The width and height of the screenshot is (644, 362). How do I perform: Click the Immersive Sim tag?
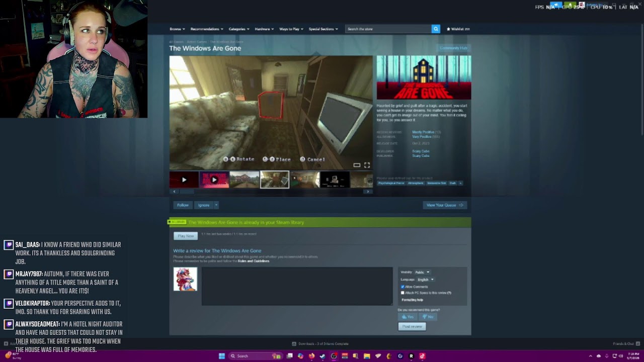tap(436, 183)
